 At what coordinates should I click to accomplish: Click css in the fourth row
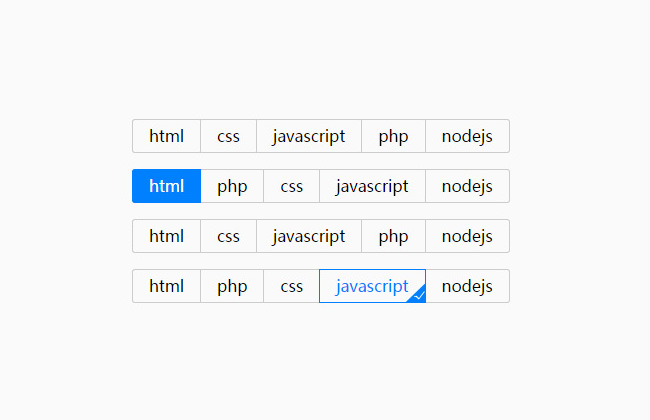pyautogui.click(x=291, y=286)
